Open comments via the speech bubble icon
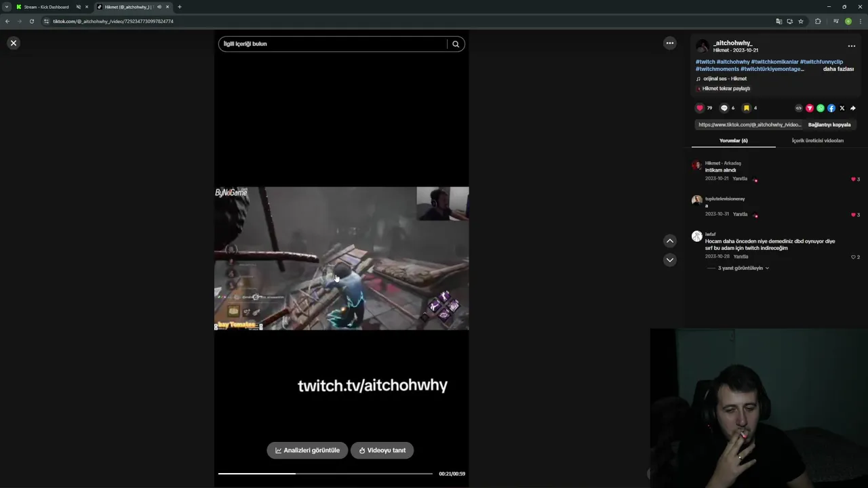Screen dimensions: 868x488 point(724,108)
